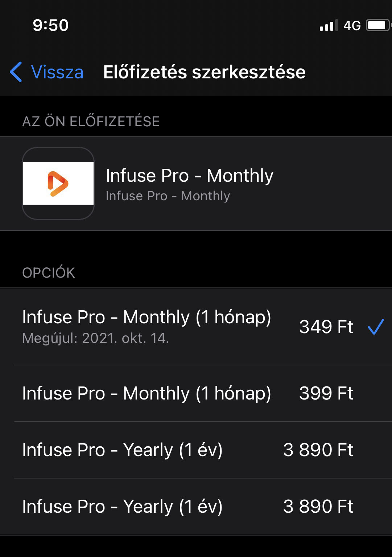Tap the blue back chevron arrow

[16, 71]
